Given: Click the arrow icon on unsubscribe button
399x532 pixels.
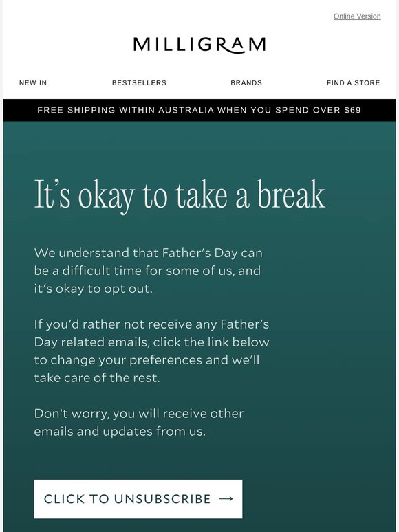Looking at the screenshot, I should point(226,499).
